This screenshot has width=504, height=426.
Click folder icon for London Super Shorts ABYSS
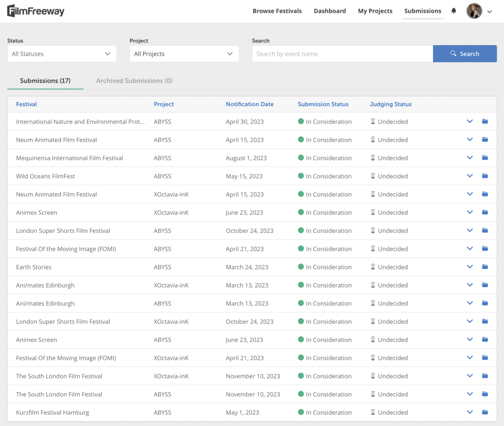pos(485,230)
